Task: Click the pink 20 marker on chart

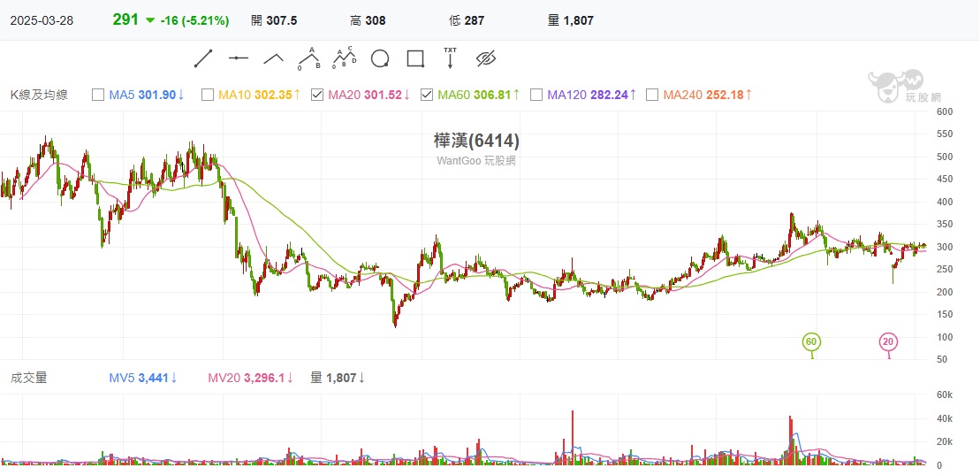Action: [888, 341]
